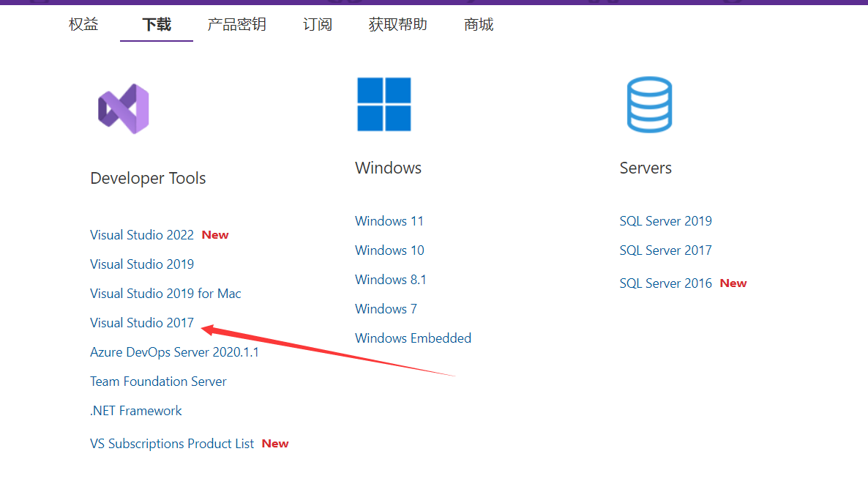Open the Windows 11 downloads link

pos(389,221)
